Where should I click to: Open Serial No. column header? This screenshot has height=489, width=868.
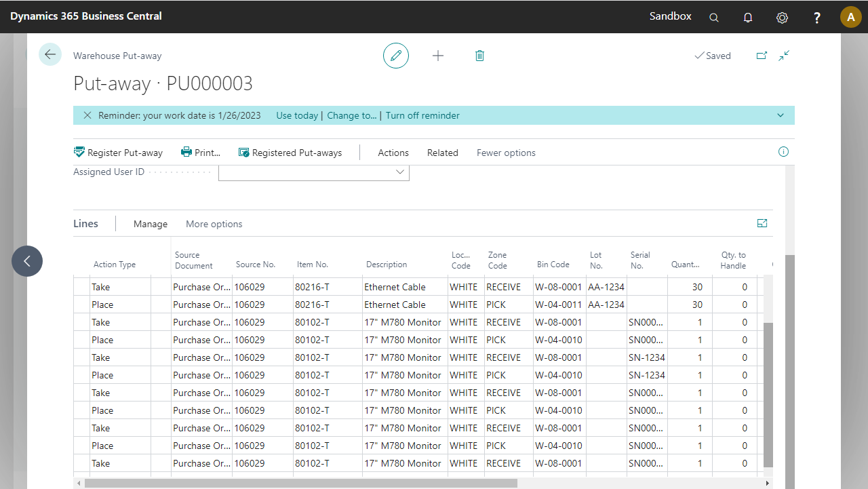640,260
